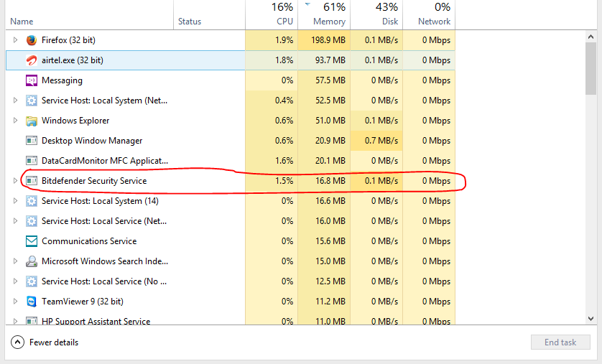
Task: Click Firefox memory value 198.9 MB
Action: (x=328, y=40)
